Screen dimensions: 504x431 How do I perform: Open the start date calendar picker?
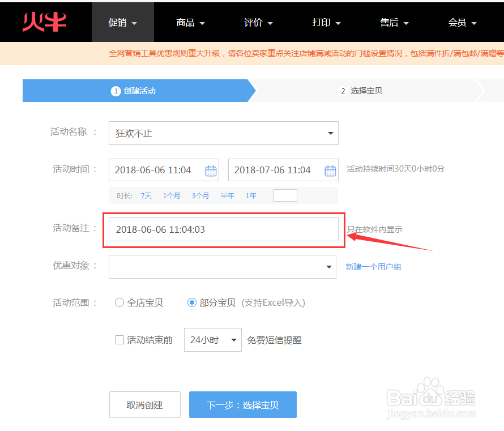211,170
